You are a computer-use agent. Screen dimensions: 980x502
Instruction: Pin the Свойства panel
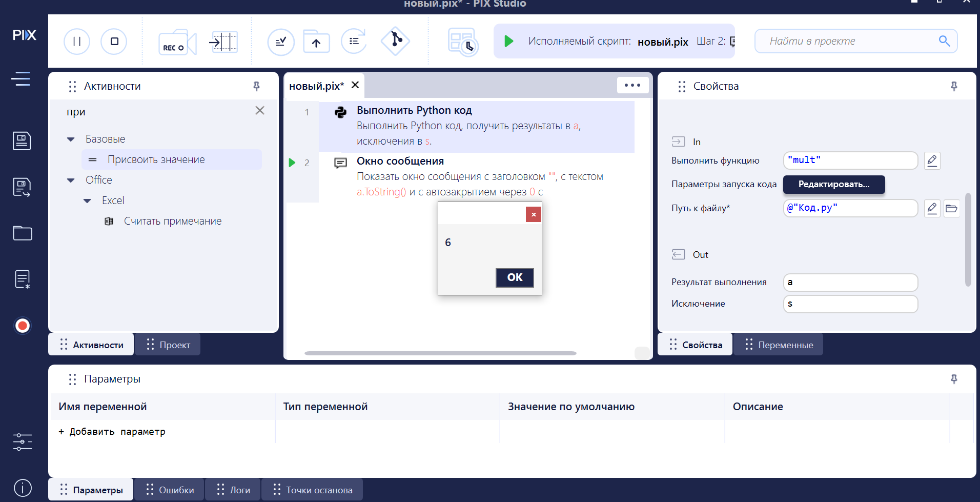point(954,86)
